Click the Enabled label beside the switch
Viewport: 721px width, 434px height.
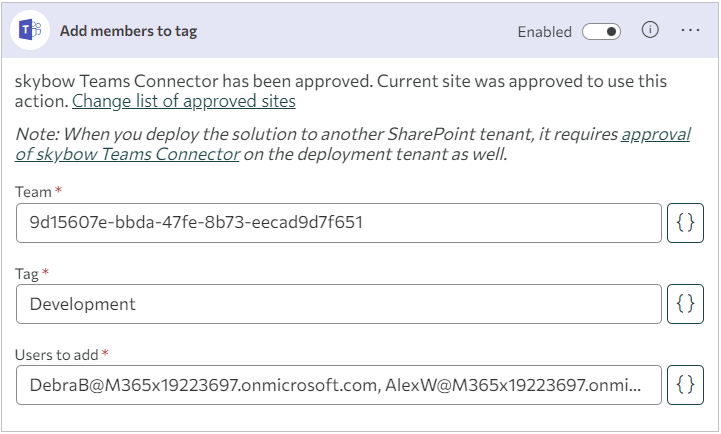(544, 32)
